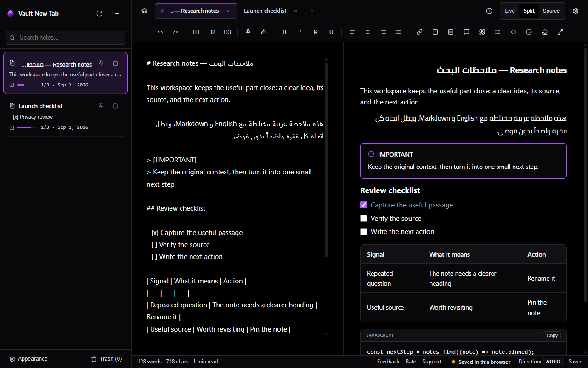Open the text color picker
Image resolution: width=588 pixels, height=368 pixels.
click(x=248, y=32)
